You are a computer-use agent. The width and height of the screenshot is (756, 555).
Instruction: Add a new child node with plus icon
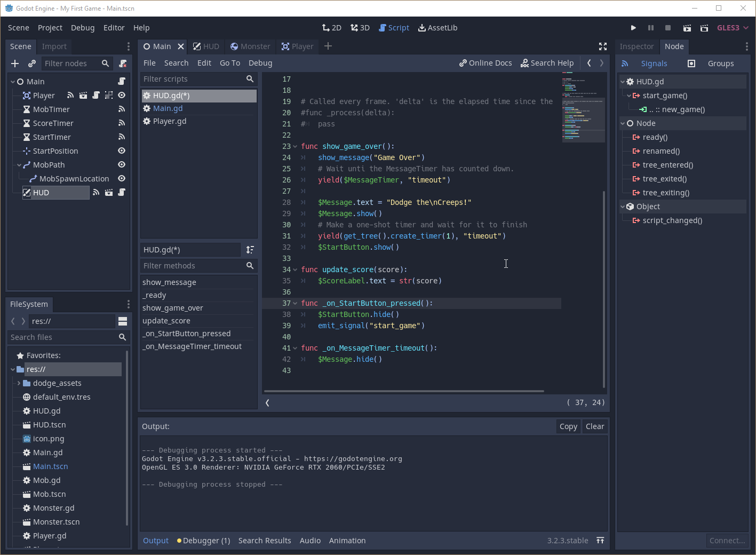click(15, 64)
